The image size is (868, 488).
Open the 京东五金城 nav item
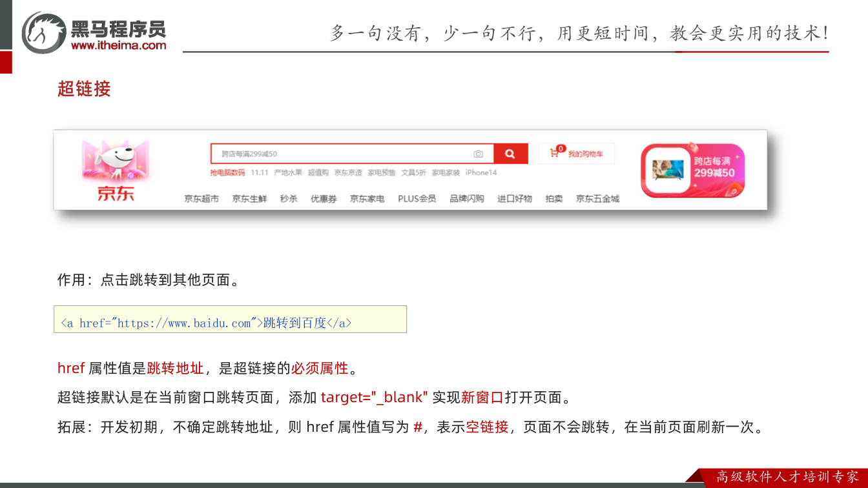pos(597,199)
